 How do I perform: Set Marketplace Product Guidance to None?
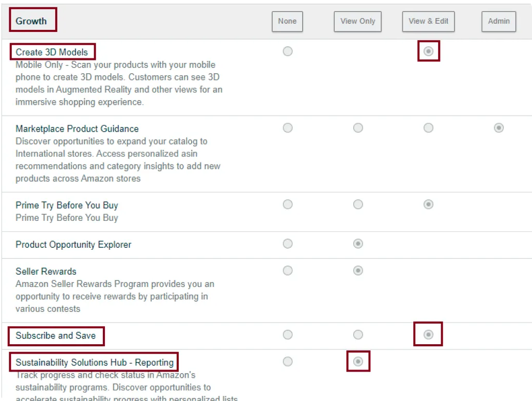point(287,128)
